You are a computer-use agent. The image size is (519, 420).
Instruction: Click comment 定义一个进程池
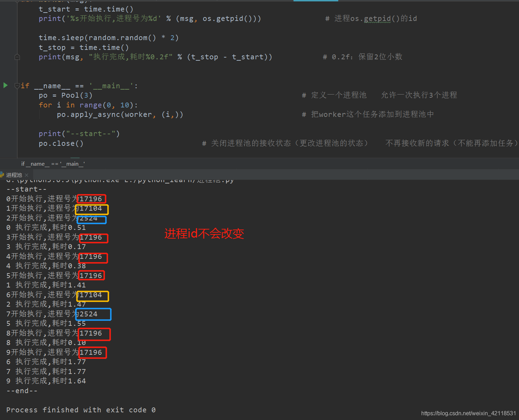[334, 95]
